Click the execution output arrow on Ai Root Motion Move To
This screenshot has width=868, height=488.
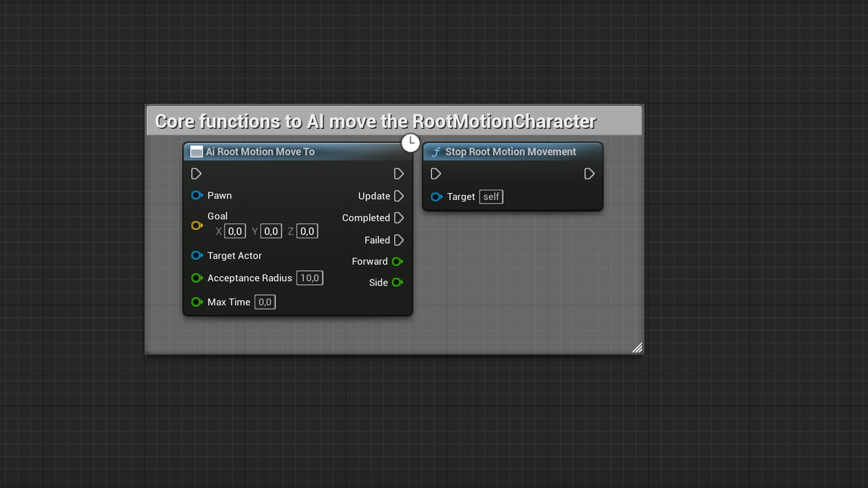coord(398,174)
